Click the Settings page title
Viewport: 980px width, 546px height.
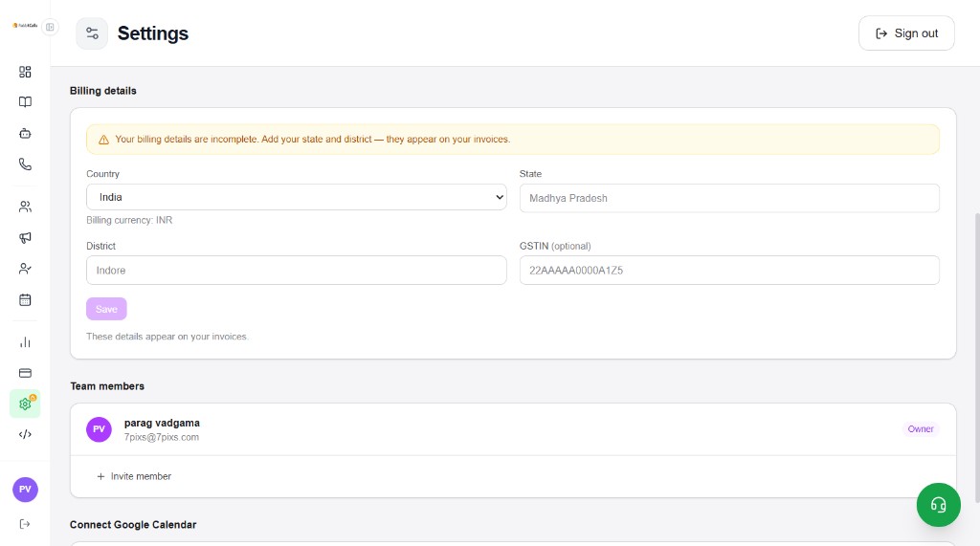pyautogui.click(x=153, y=33)
